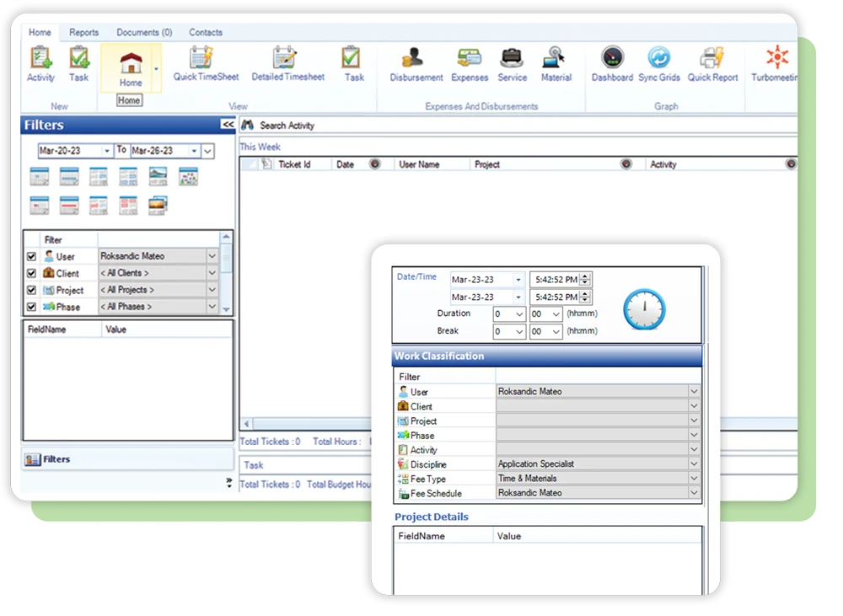Open the Fee Schedule dropdown
The height and width of the screenshot is (616, 843).
[694, 492]
